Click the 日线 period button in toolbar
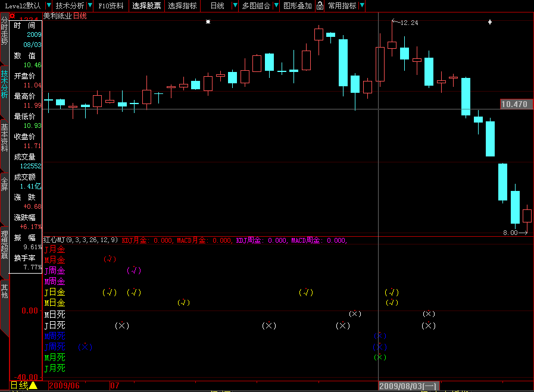Viewport: 534px width, 392px height. [217, 6]
